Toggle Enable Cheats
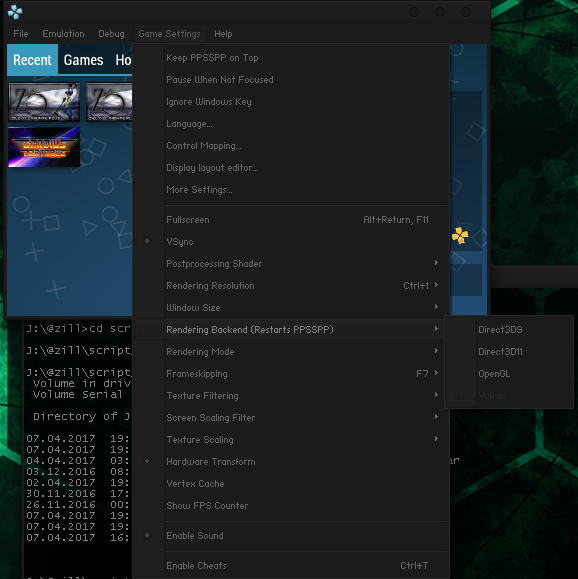This screenshot has height=579, width=578. (292, 566)
